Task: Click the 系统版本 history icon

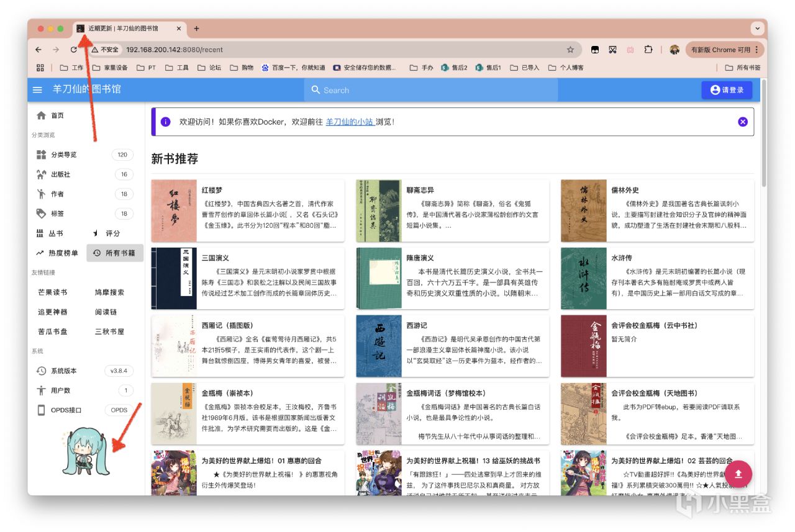Action: (x=41, y=371)
